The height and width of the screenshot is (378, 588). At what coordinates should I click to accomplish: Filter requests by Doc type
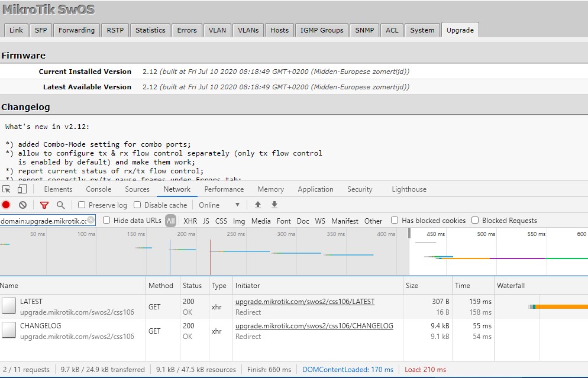(303, 221)
